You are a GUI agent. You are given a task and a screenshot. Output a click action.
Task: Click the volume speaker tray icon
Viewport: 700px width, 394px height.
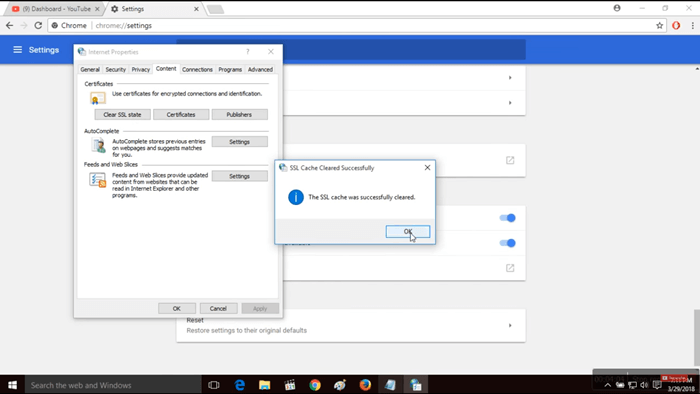click(644, 385)
